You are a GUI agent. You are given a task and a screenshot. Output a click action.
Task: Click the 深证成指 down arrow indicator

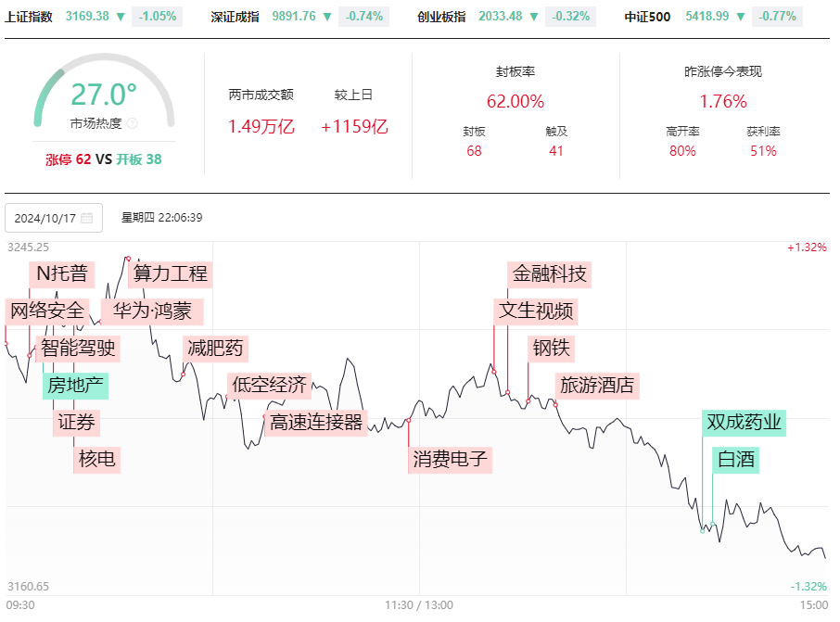[x=327, y=17]
